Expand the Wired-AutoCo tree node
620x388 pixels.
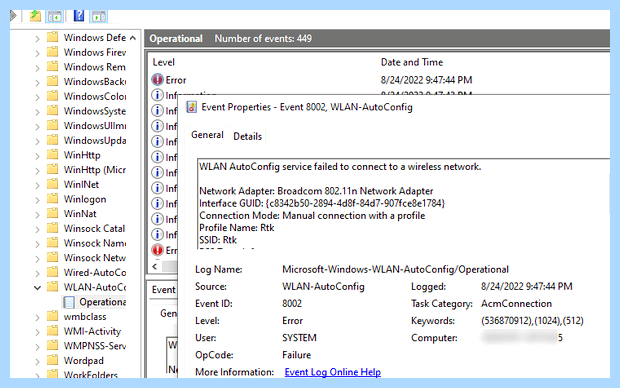(37, 273)
